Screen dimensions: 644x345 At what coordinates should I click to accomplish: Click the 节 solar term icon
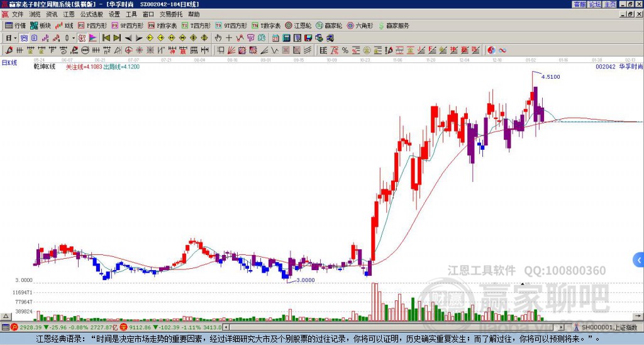[x=250, y=38]
